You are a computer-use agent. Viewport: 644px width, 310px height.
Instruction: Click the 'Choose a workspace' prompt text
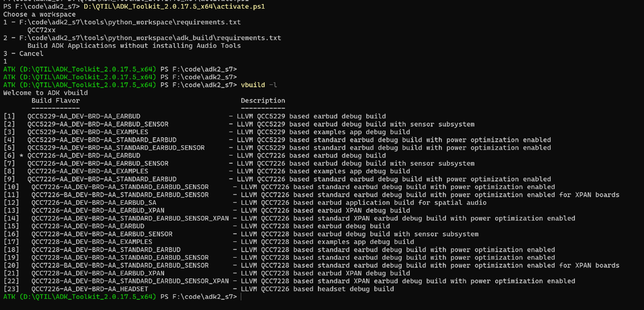40,14
